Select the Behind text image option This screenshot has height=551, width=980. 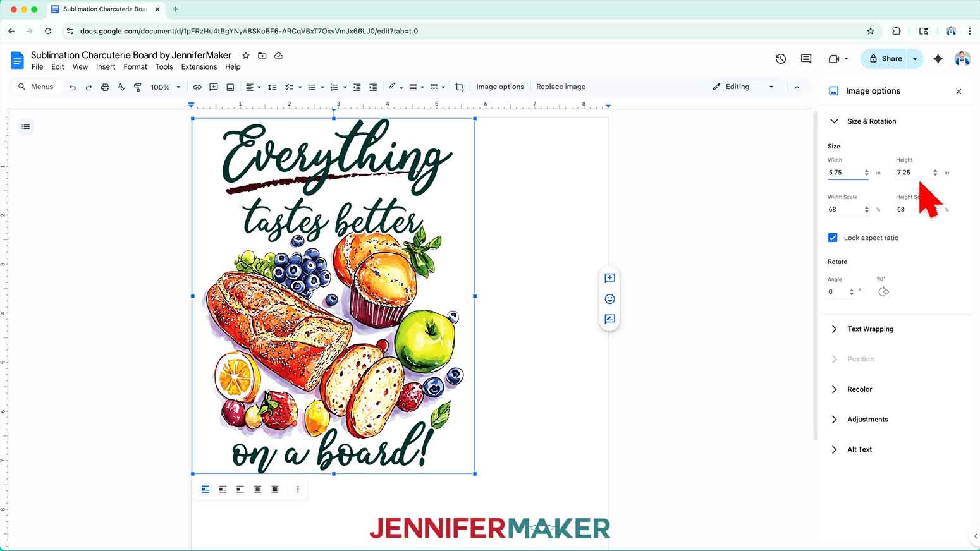point(257,490)
